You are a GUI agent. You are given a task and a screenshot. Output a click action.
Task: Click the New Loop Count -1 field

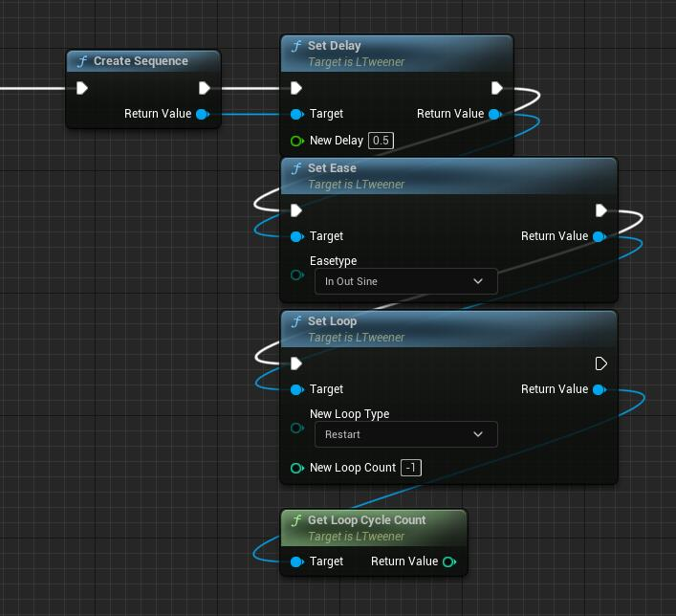coord(411,468)
